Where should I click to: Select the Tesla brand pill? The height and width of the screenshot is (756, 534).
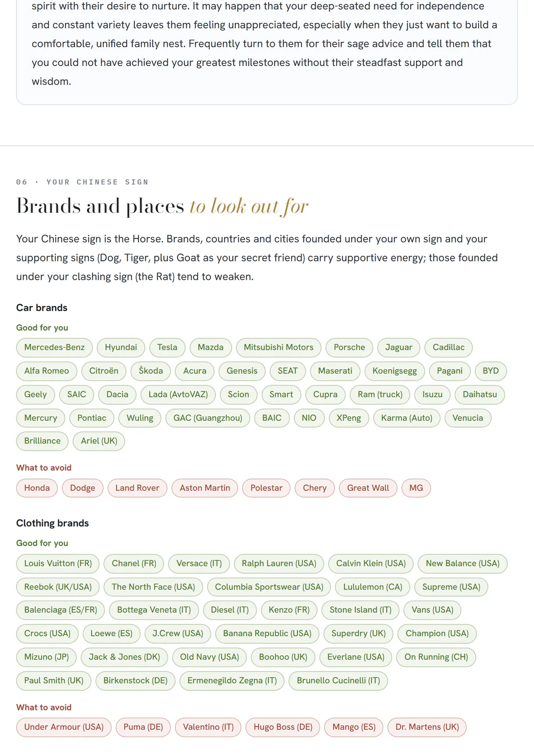pos(167,347)
